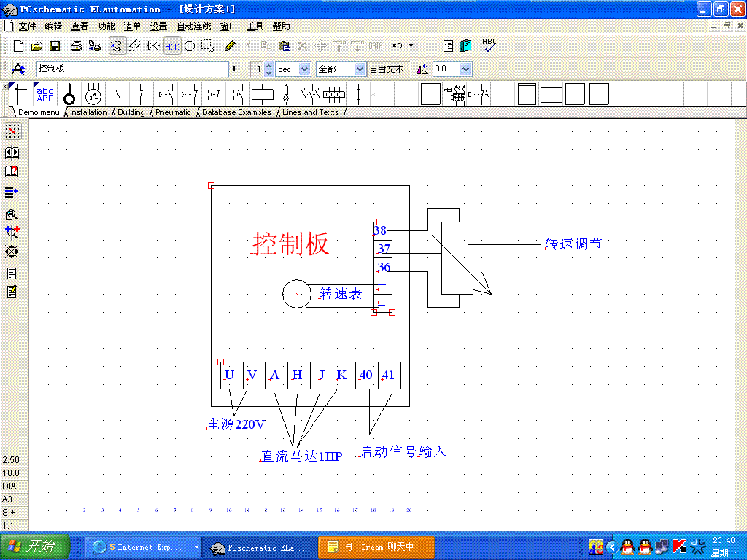The height and width of the screenshot is (560, 747).
Task: Expand the '全部' filter dropdown
Action: coord(360,69)
